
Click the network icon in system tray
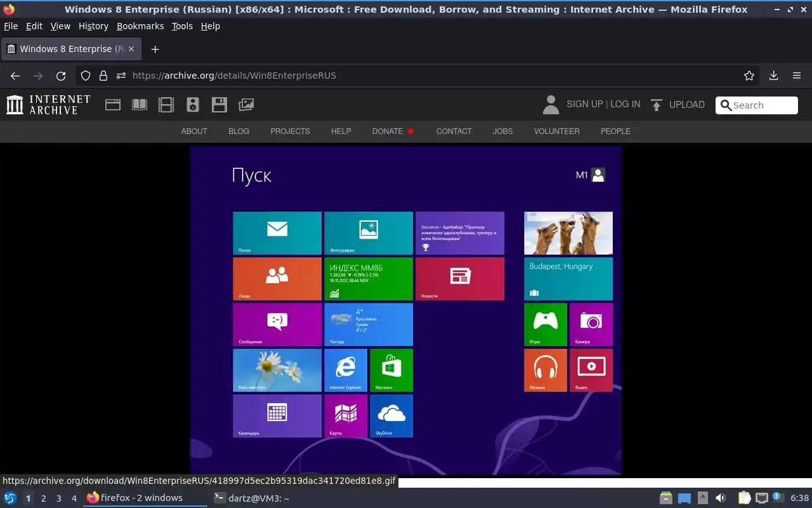(762, 498)
